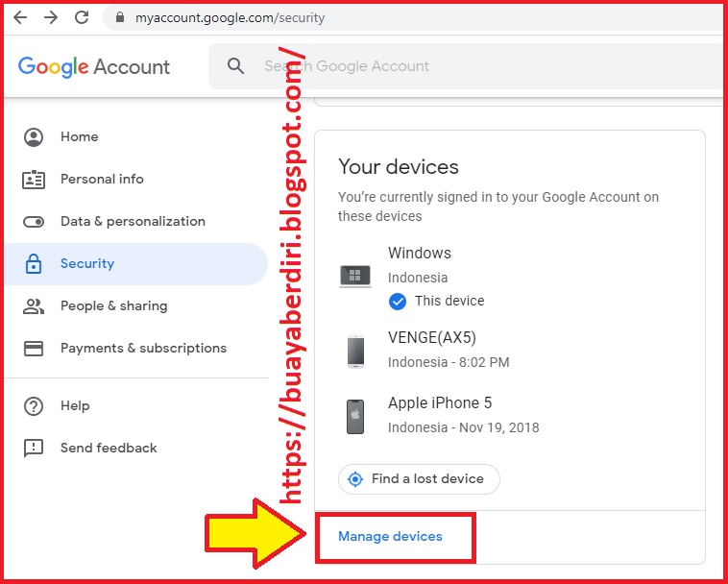This screenshot has width=728, height=584.
Task: Click the VENGE(AX5) phone icon
Action: [x=355, y=352]
